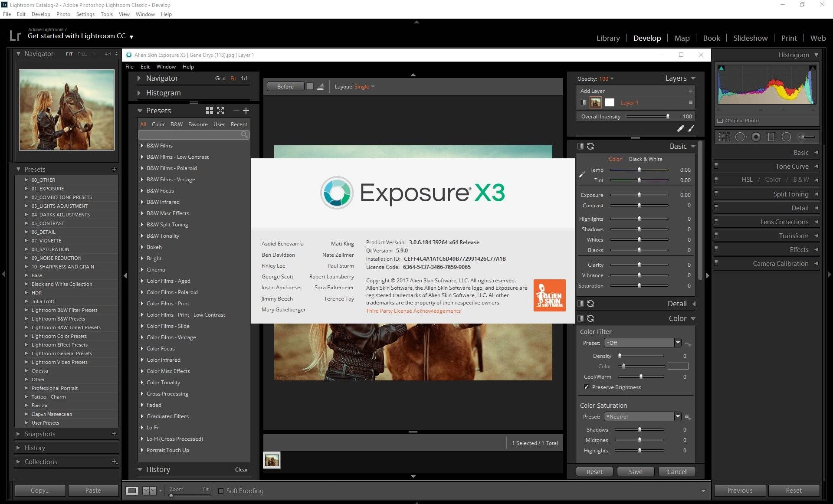Select the Black & White tab in Basic
833x504 pixels.
click(646, 159)
